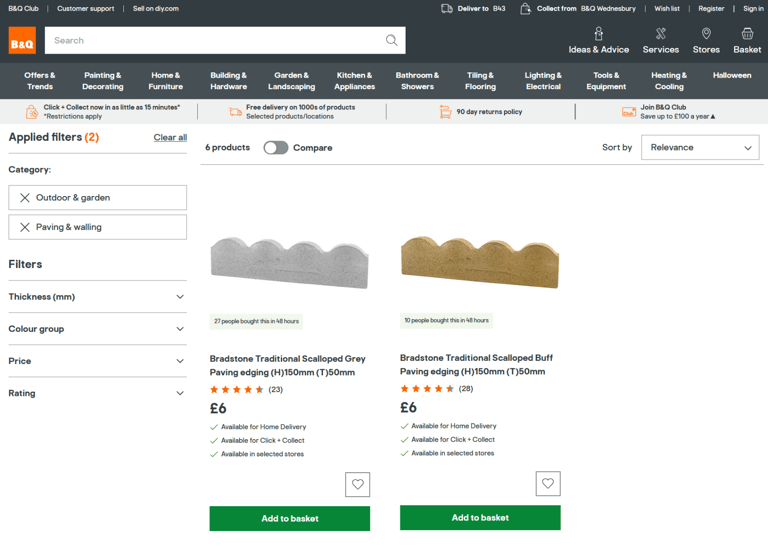The width and height of the screenshot is (768, 546).
Task: Click the delivery truck icon by Deliver to
Action: coord(447,8)
